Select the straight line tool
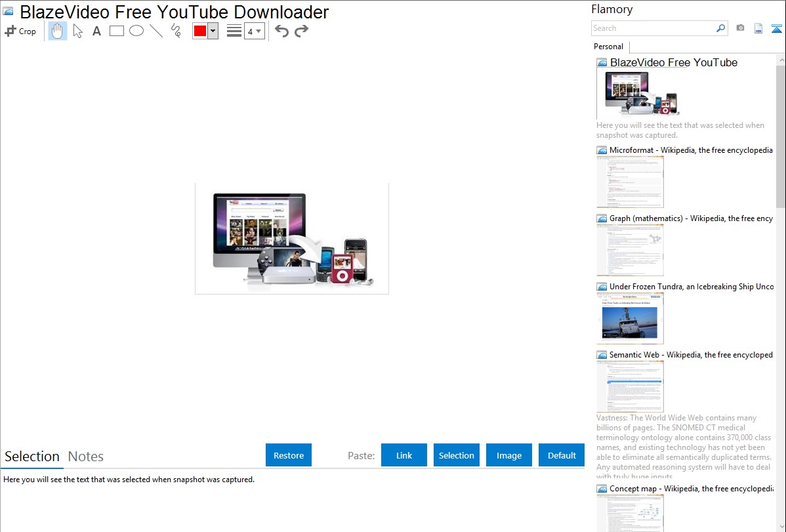 156,31
